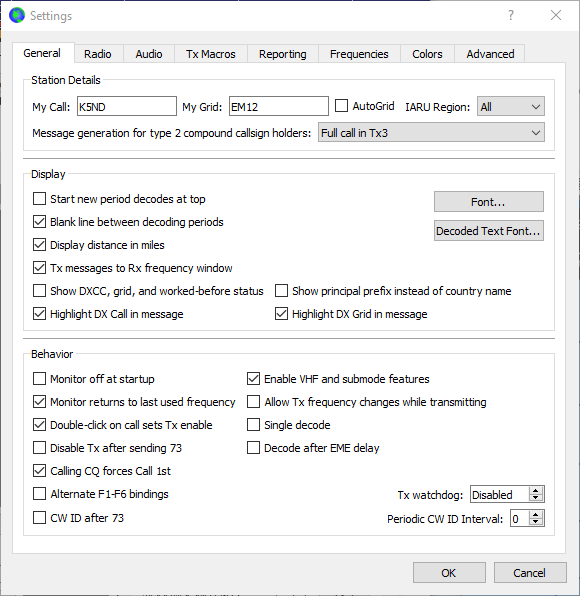Increase Tx watchdog with up arrow
The image size is (580, 596).
[536, 491]
